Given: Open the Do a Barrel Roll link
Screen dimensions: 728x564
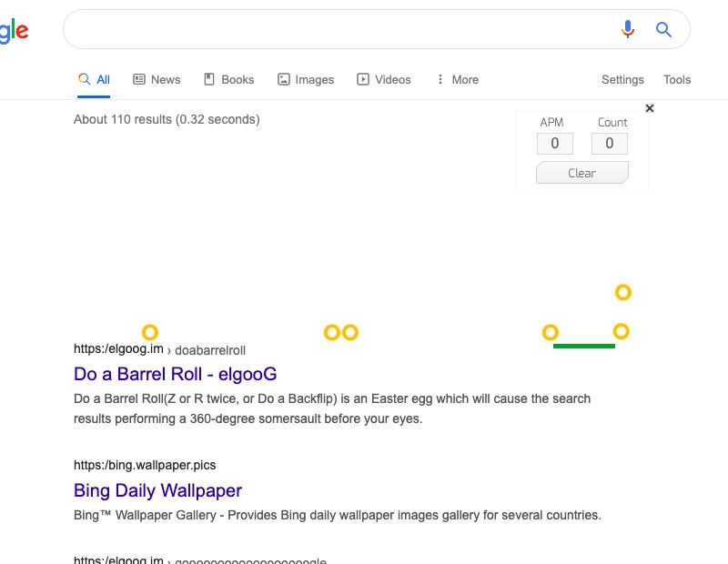Looking at the screenshot, I should pyautogui.click(x=175, y=374).
